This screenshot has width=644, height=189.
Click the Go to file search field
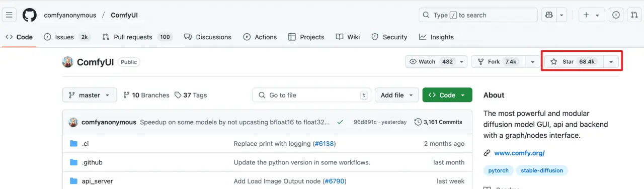point(312,95)
